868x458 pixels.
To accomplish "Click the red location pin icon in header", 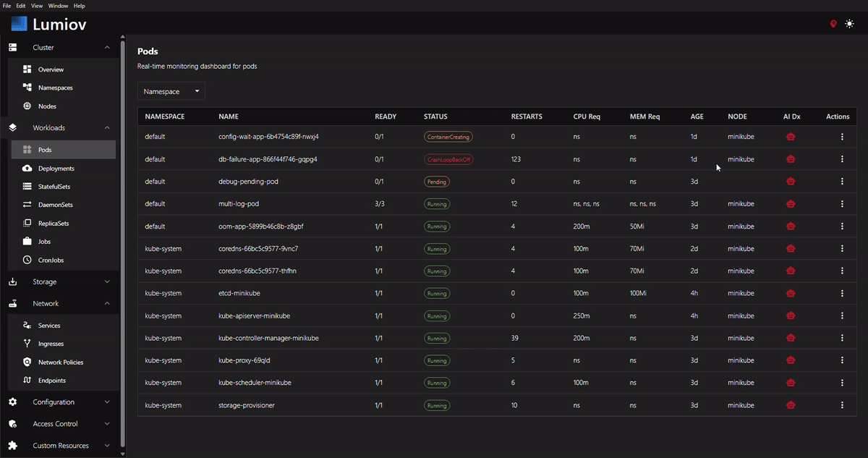I will [833, 24].
